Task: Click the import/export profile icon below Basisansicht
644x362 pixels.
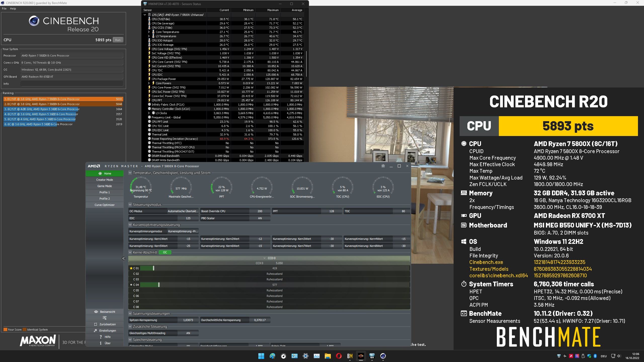Action: [x=105, y=318]
